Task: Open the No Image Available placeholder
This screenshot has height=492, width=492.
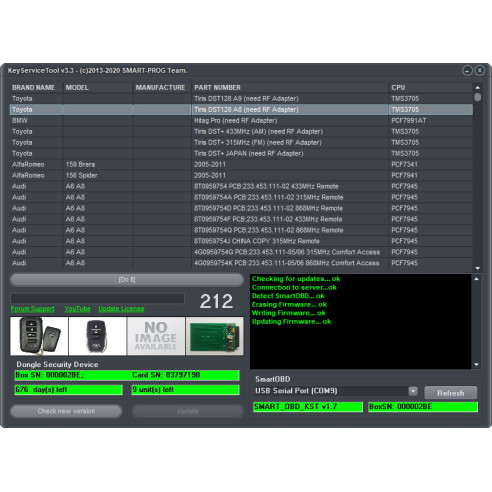Action: point(156,336)
